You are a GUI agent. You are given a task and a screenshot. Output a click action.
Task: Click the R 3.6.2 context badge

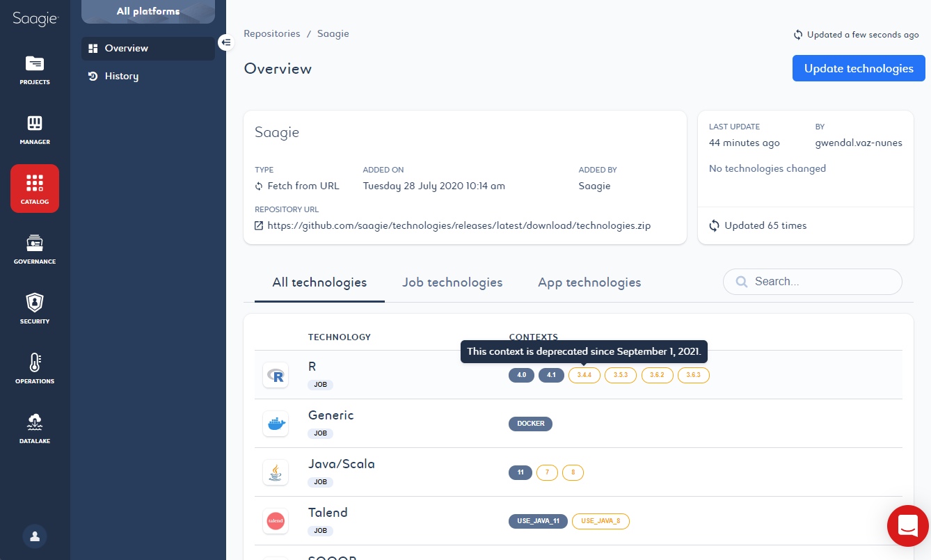point(657,375)
